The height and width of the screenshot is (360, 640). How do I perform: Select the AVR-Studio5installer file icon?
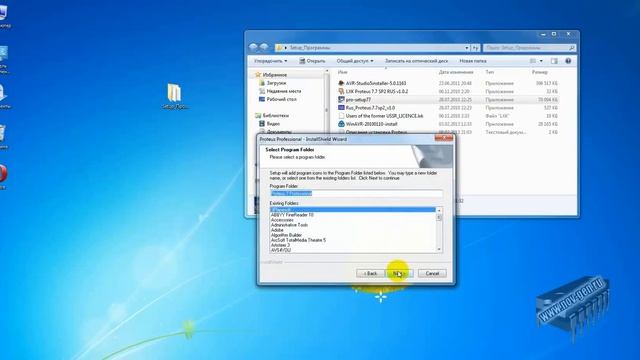click(341, 83)
